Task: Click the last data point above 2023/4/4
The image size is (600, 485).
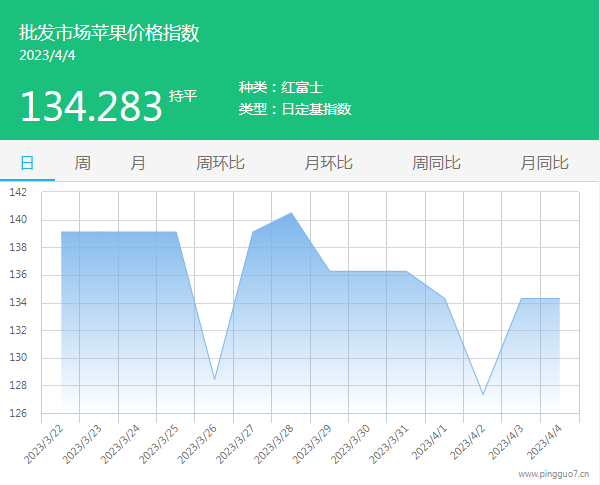Action: tap(559, 299)
